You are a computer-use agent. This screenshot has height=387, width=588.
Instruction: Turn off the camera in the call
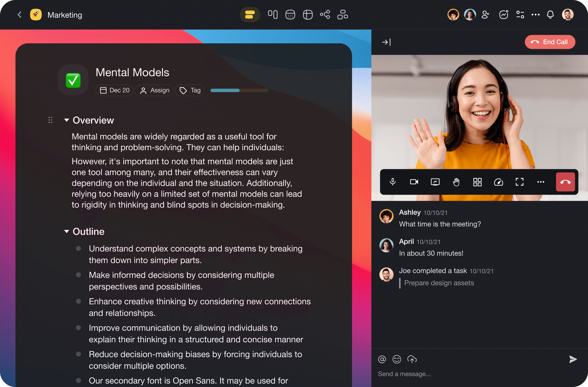[414, 182]
